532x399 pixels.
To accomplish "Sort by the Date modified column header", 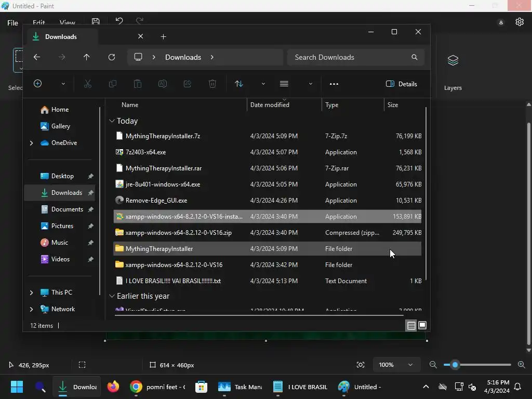I will tap(270, 105).
